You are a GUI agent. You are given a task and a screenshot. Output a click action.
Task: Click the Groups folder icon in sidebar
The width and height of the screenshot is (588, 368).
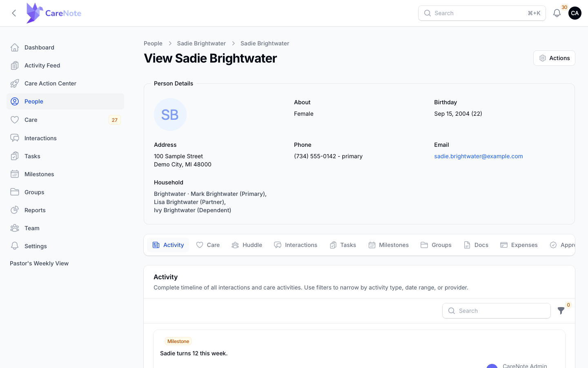click(15, 192)
